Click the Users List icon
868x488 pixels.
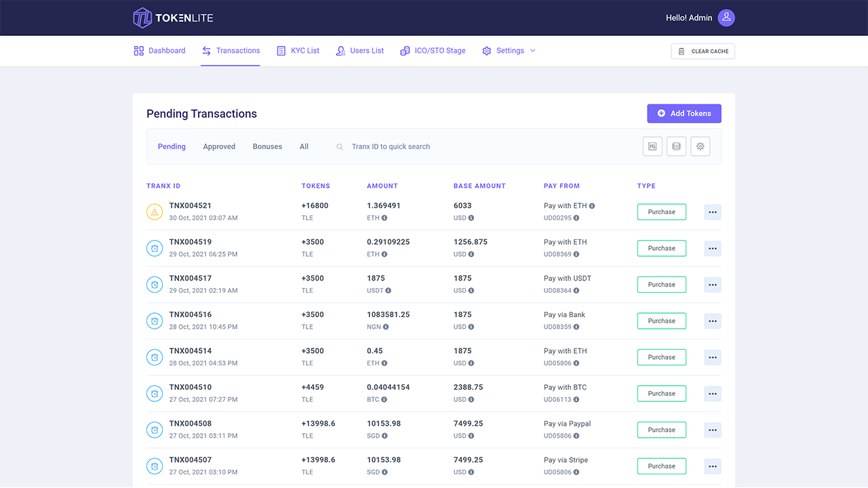(x=340, y=50)
